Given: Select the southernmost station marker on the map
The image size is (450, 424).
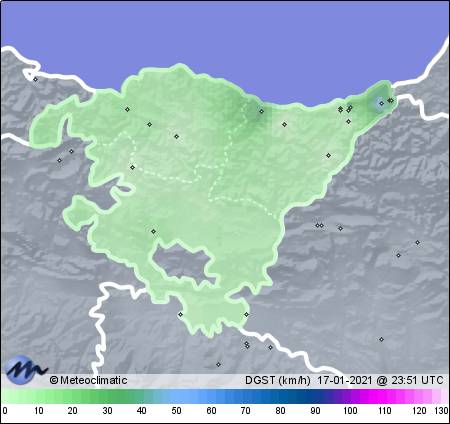Looking at the screenshot, I should 218,364.
